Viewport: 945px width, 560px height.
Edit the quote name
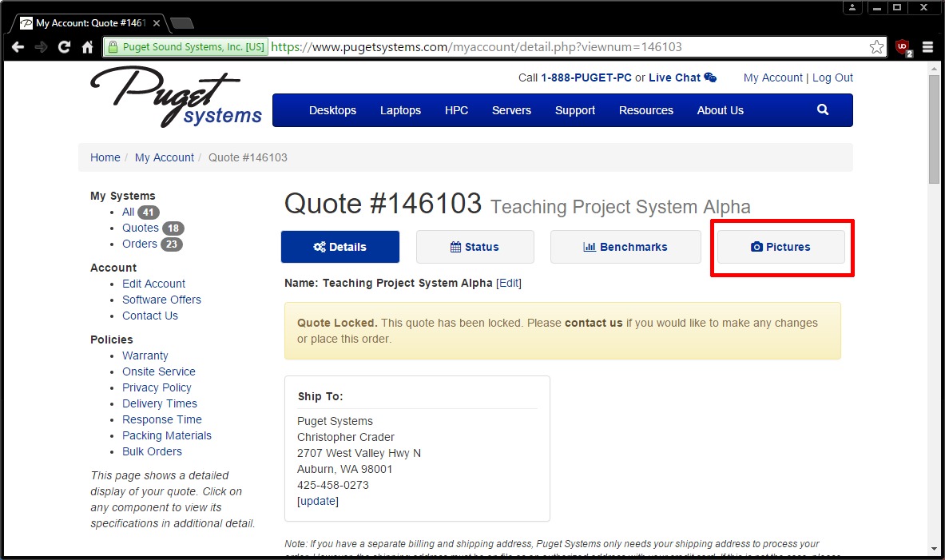(509, 283)
